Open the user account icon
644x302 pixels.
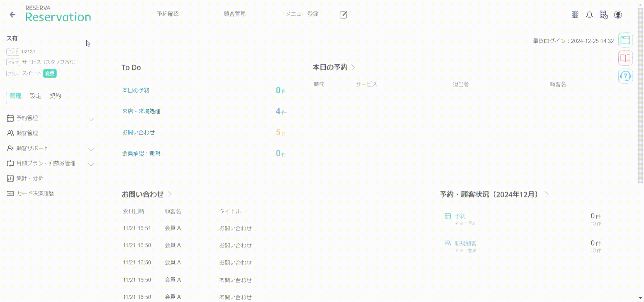(x=618, y=15)
